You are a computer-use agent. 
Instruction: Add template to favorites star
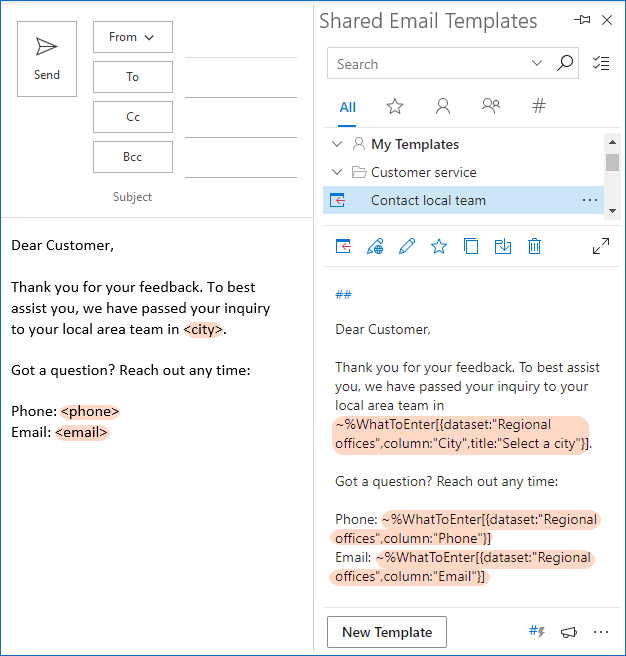[x=439, y=246]
